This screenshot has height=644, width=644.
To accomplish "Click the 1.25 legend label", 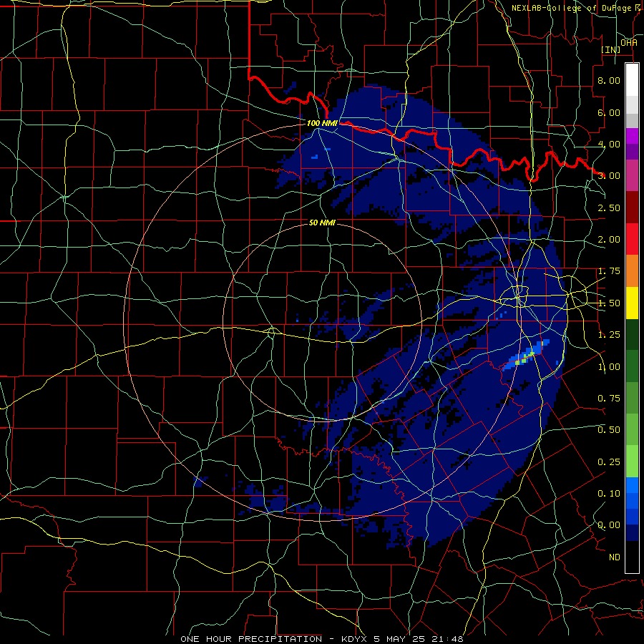I will 609,335.
